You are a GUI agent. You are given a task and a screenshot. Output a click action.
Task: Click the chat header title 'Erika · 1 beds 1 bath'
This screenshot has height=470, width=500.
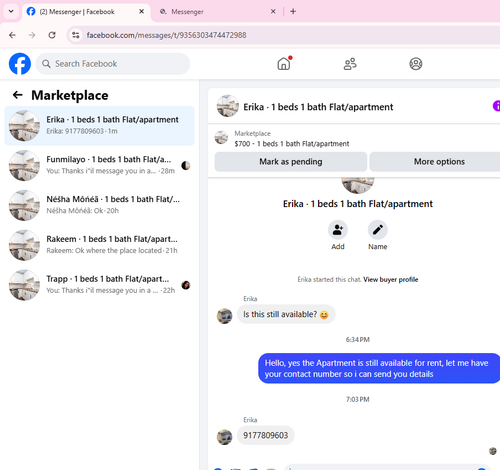[x=318, y=107]
